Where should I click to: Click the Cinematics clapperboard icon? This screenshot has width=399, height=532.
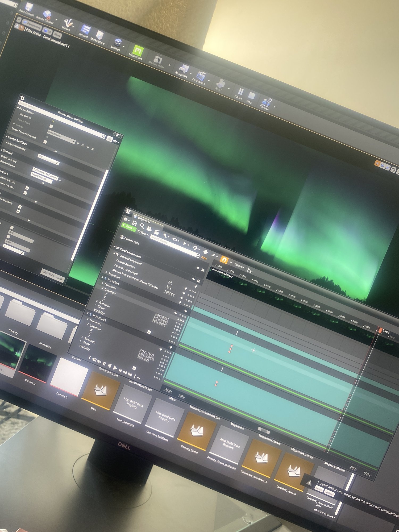click(x=201, y=76)
